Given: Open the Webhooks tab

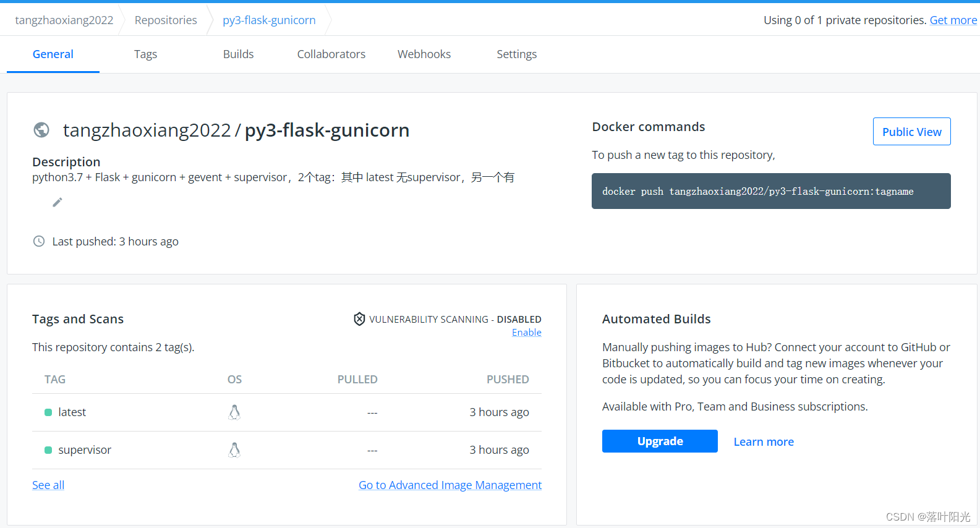Looking at the screenshot, I should click(x=424, y=54).
